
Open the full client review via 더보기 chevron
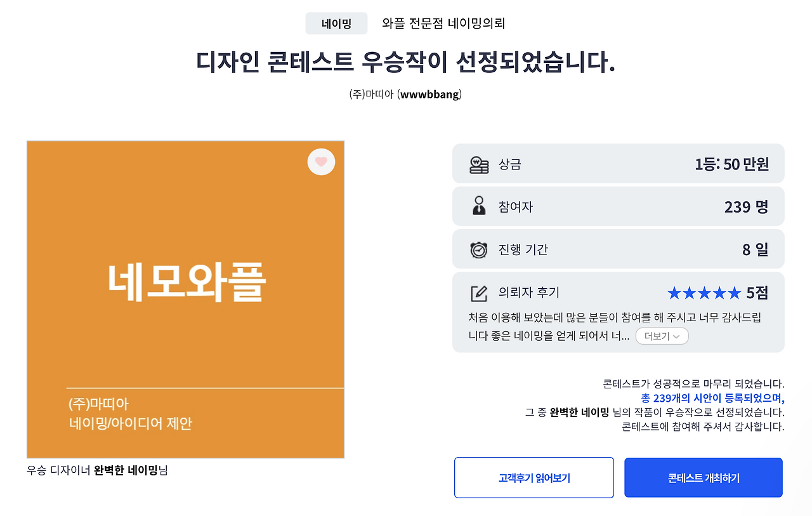[x=674, y=336]
